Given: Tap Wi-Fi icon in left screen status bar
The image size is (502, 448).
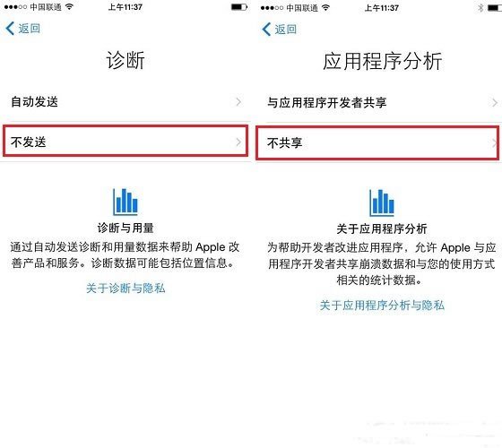Looking at the screenshot, I should (69, 7).
